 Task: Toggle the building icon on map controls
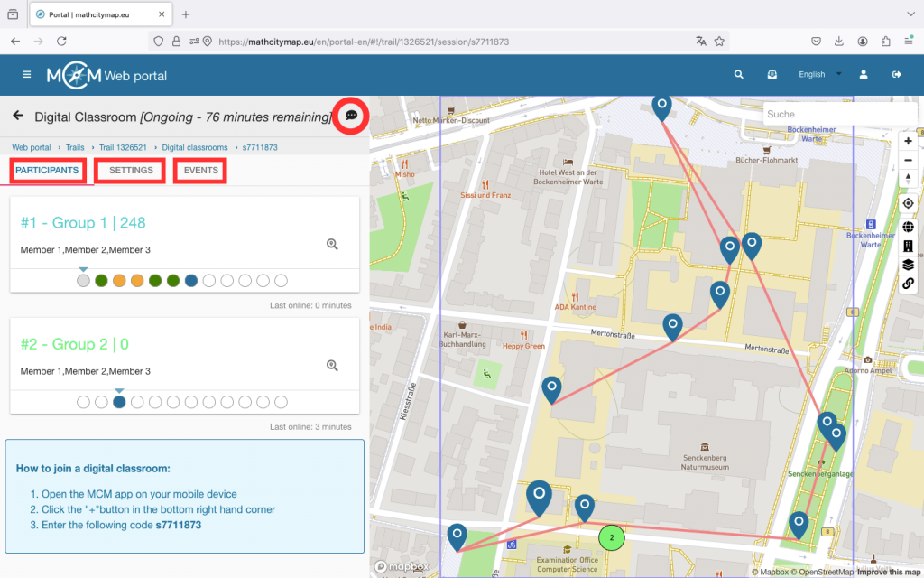tap(908, 246)
